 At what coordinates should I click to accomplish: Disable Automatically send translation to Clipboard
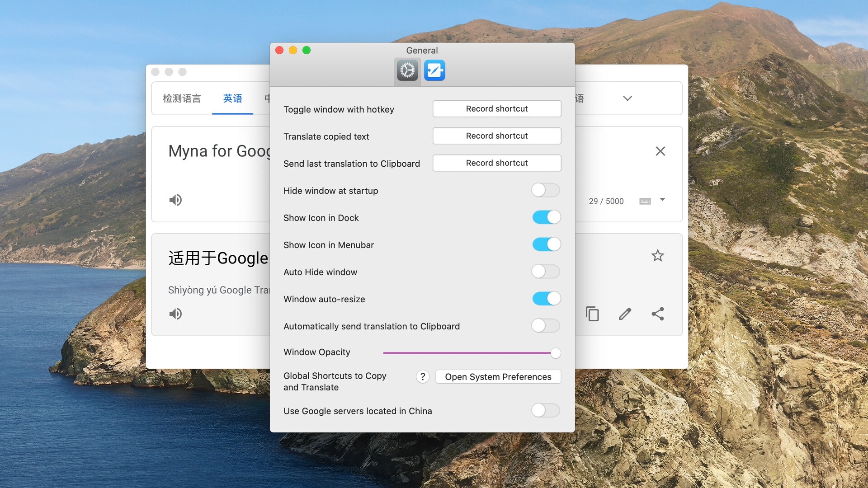(x=546, y=325)
